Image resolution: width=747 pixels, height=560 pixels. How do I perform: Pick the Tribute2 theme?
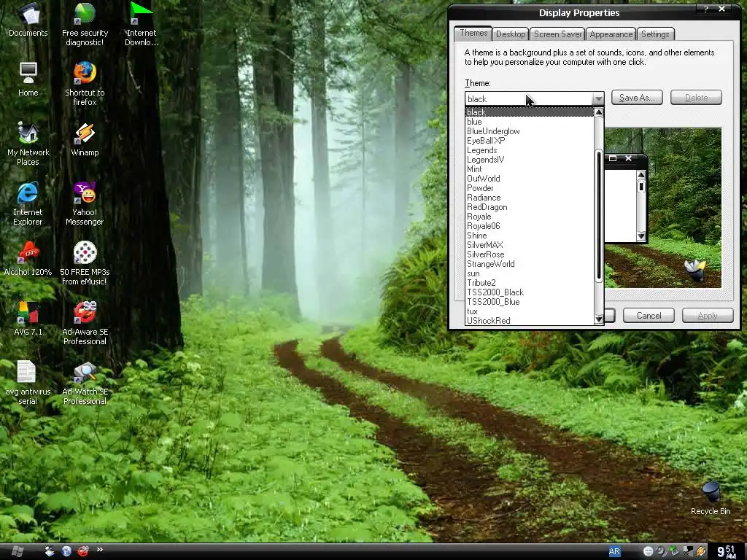(530, 283)
